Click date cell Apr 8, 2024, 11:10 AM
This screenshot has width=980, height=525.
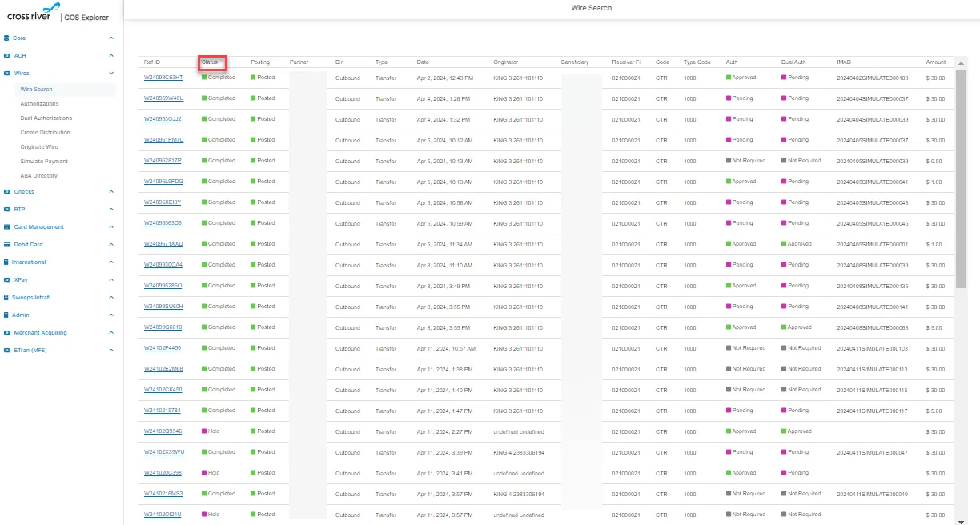[x=444, y=265]
